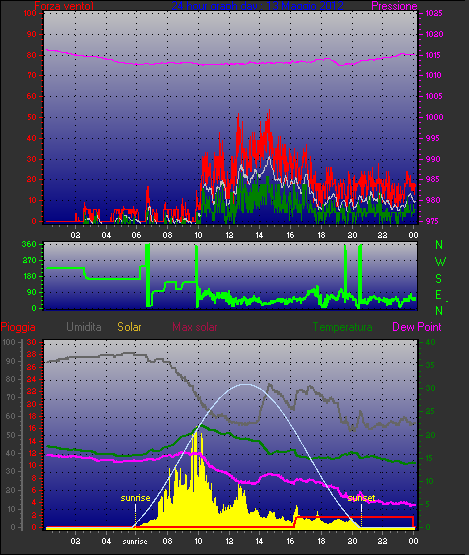Click the "980" pressure axis value

pyautogui.click(x=433, y=200)
